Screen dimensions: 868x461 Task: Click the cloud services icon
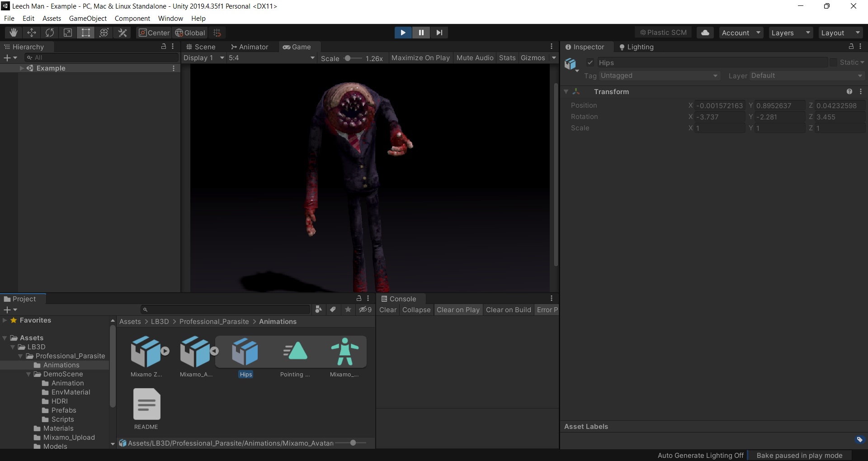click(x=705, y=32)
